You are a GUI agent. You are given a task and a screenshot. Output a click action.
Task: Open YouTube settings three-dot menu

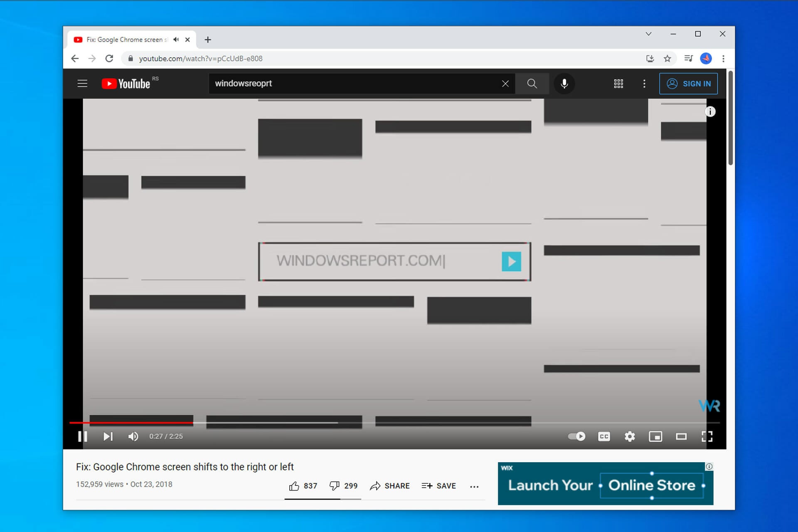644,84
